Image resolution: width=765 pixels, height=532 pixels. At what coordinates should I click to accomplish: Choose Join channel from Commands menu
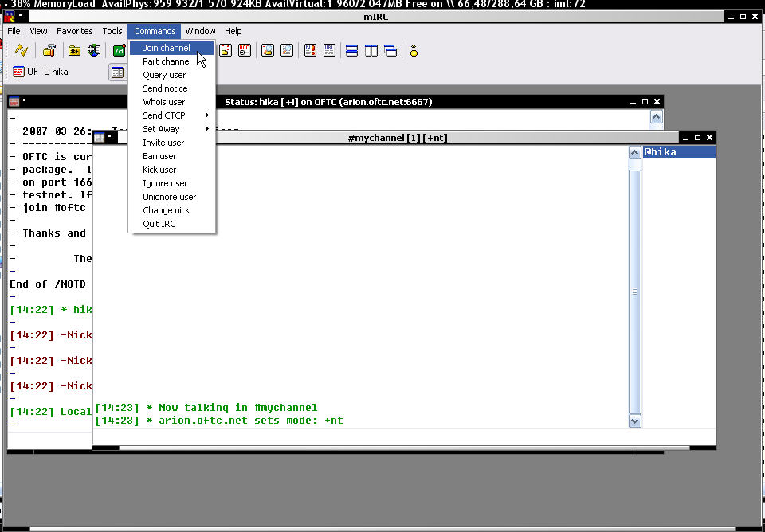[x=171, y=48]
